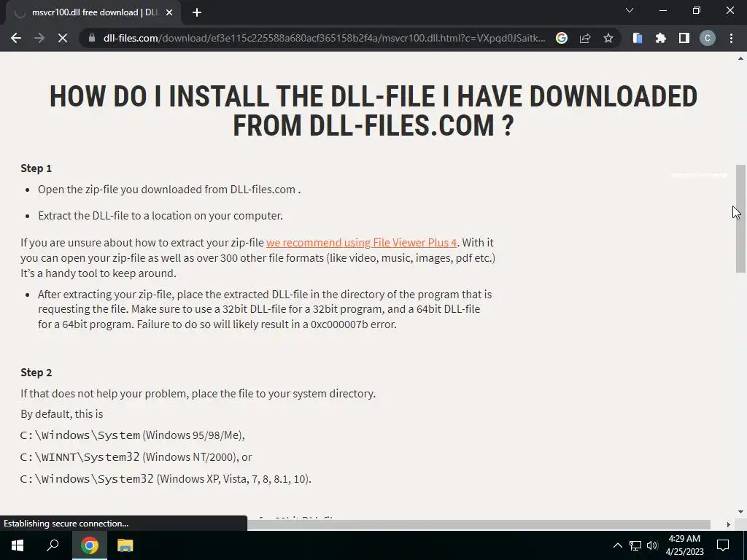Click the 'C:\Windows\System' (Windows 95/98/Me) line

[x=133, y=435]
